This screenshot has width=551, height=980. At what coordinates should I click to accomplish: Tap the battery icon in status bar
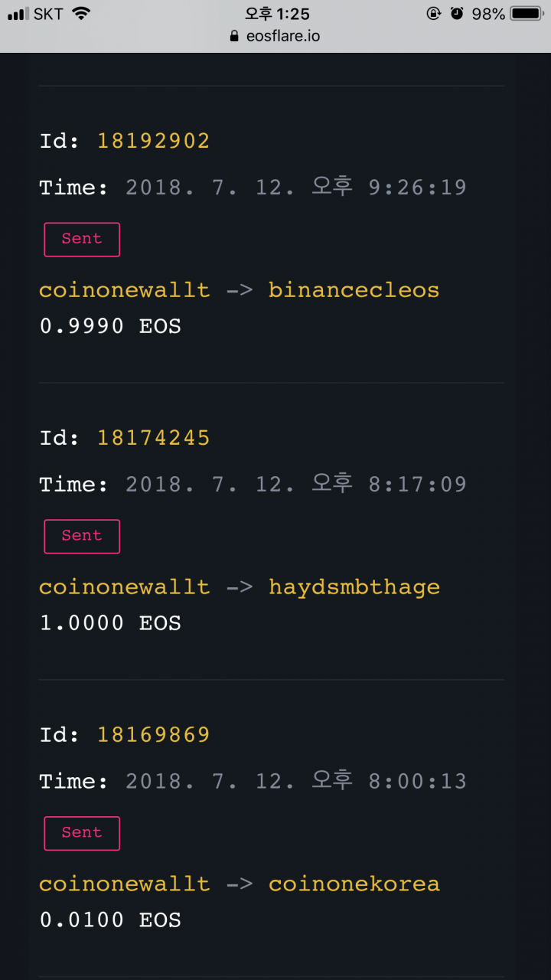coord(527,13)
